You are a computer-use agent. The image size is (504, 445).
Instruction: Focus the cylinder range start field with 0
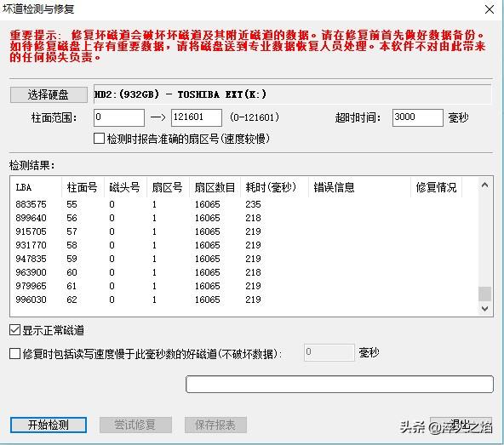pos(119,117)
